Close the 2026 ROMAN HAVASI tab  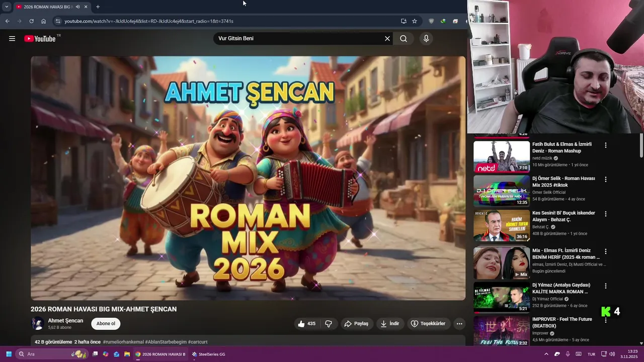[86, 7]
